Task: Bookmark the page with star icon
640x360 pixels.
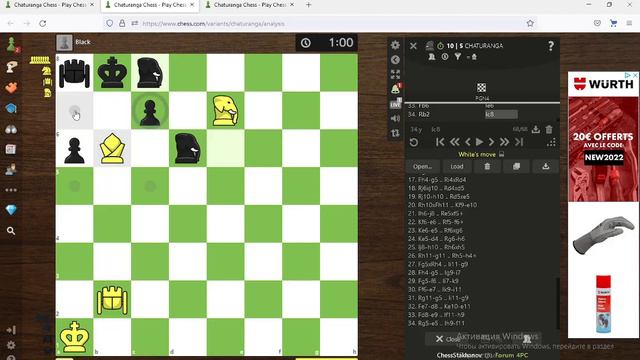Action: (x=530, y=24)
